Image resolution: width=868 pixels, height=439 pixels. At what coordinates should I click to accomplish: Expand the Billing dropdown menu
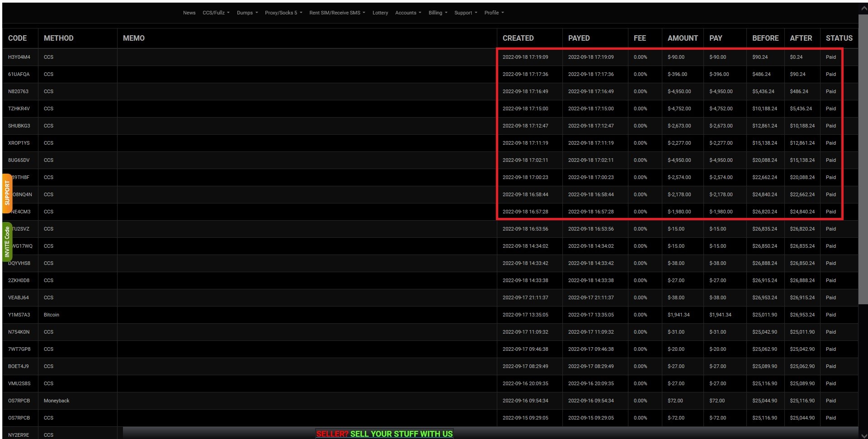pos(438,13)
